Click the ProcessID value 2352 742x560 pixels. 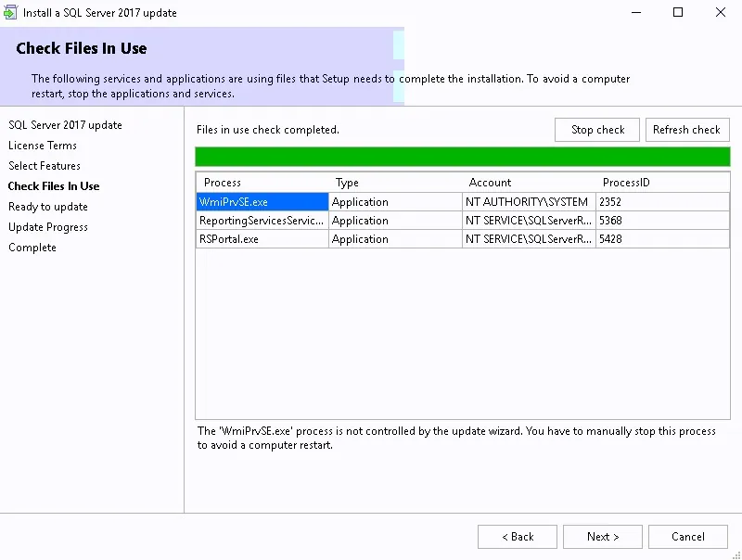point(662,201)
